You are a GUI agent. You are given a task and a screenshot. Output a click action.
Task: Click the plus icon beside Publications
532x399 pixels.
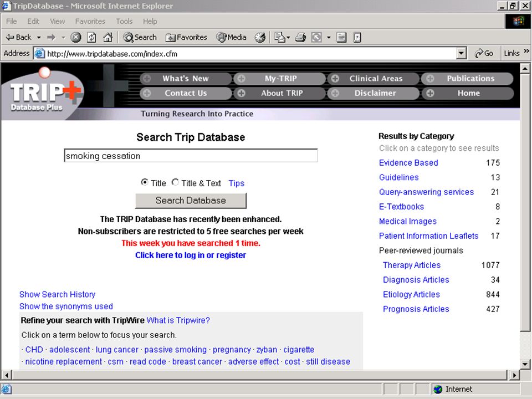(430, 79)
